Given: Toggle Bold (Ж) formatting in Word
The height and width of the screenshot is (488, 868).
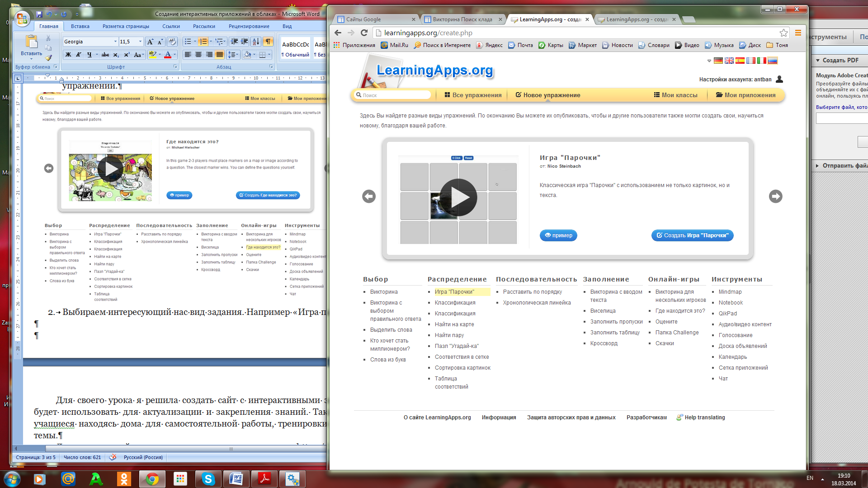Looking at the screenshot, I should [68, 55].
